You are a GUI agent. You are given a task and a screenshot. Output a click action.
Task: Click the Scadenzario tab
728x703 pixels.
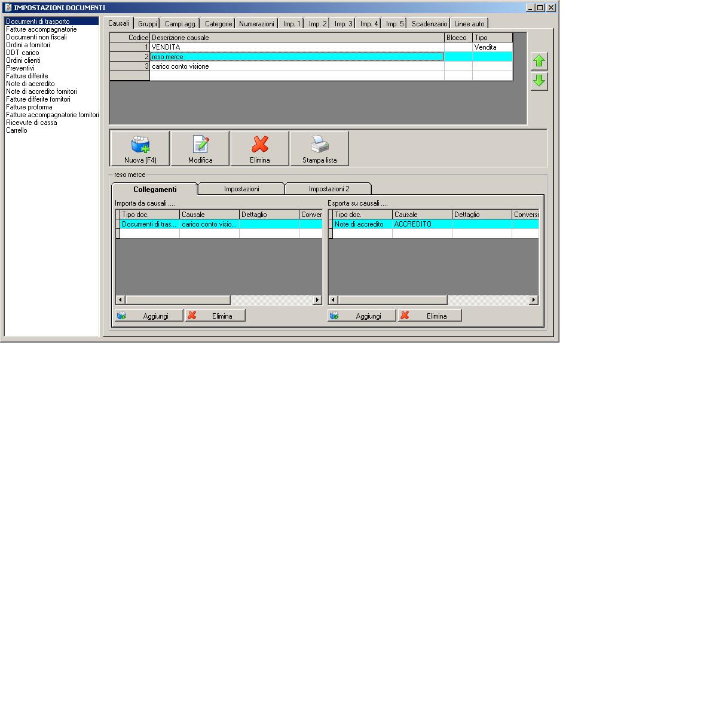[429, 23]
